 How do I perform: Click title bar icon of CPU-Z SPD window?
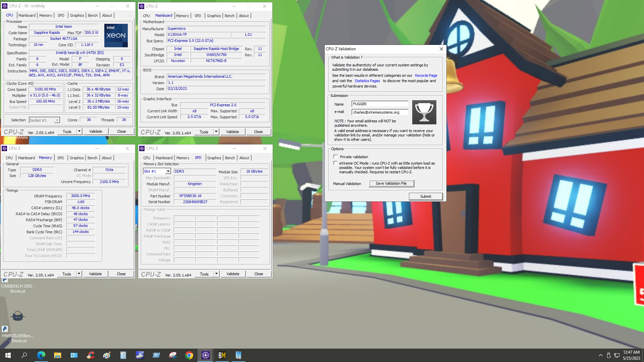(142, 148)
